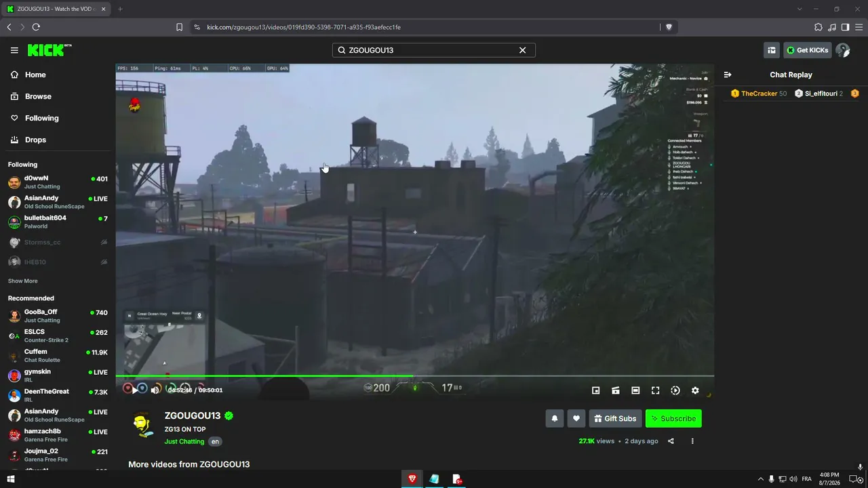The width and height of the screenshot is (868, 488).
Task: Open ESLCS Counter-Strike 2 channel
Action: (58, 335)
